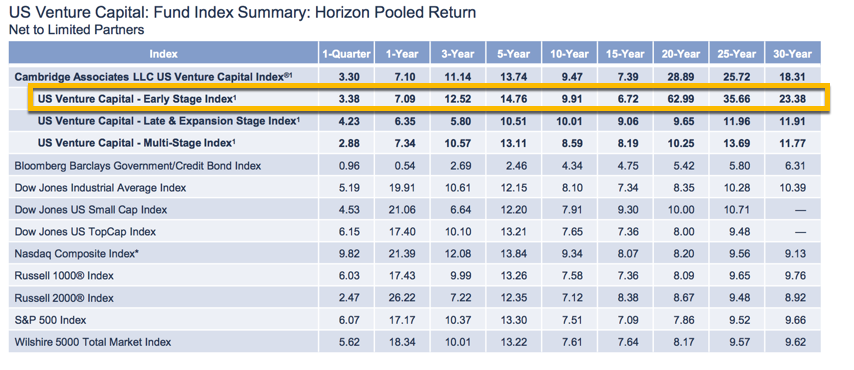Viewport: 854px width, 370px height.
Task: Select the Bloomberg Barclays Government/Credit Bond Index label
Action: (138, 166)
